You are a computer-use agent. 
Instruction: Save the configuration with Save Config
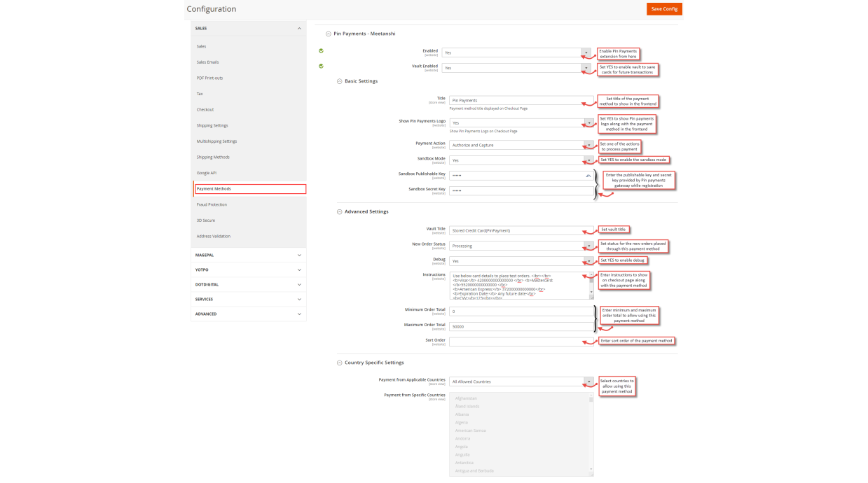[x=664, y=9]
